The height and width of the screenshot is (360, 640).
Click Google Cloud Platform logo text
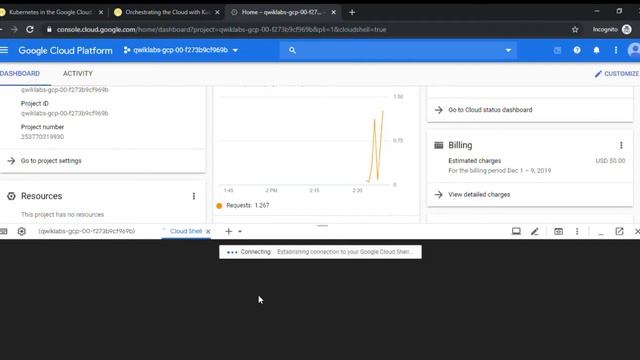[65, 51]
